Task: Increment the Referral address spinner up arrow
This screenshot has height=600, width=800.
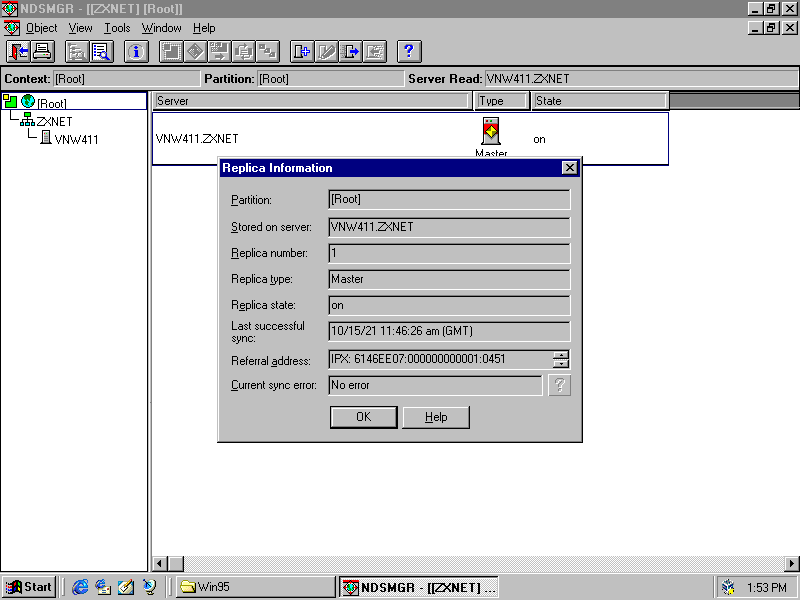Action: coord(561,355)
